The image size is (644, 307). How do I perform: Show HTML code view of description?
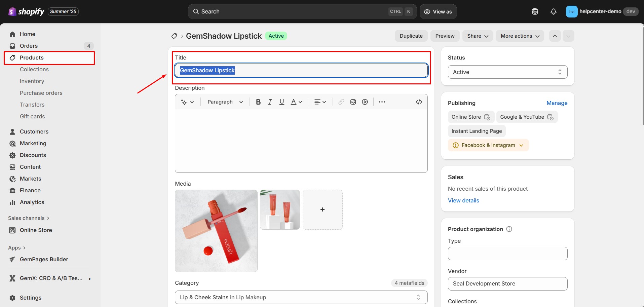coord(419,102)
